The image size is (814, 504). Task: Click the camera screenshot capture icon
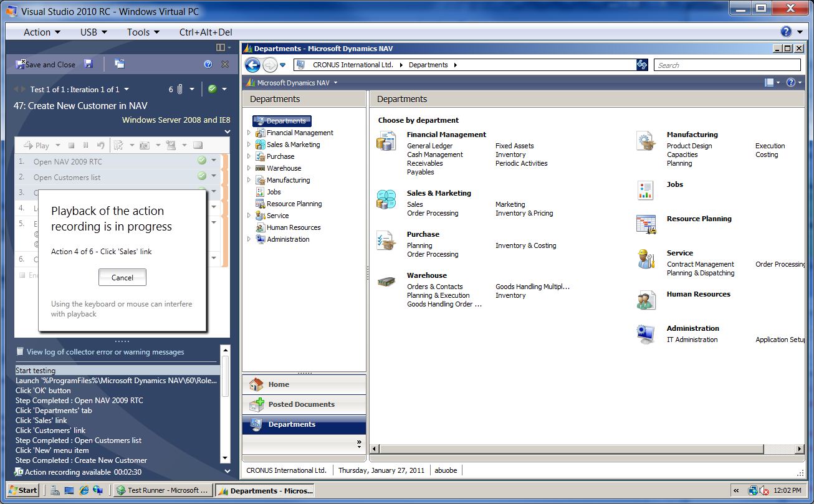[x=145, y=145]
